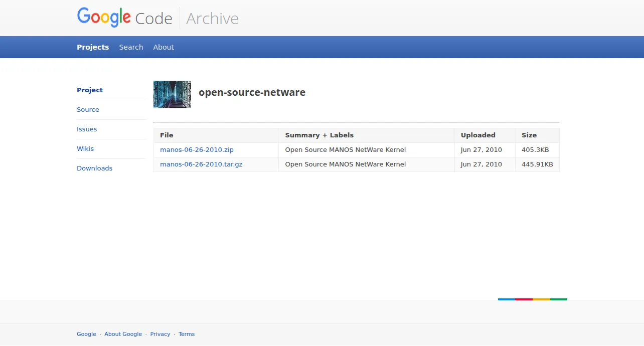Open the Privacy footer link
Image resolution: width=644 pixels, height=346 pixels.
[x=160, y=334]
